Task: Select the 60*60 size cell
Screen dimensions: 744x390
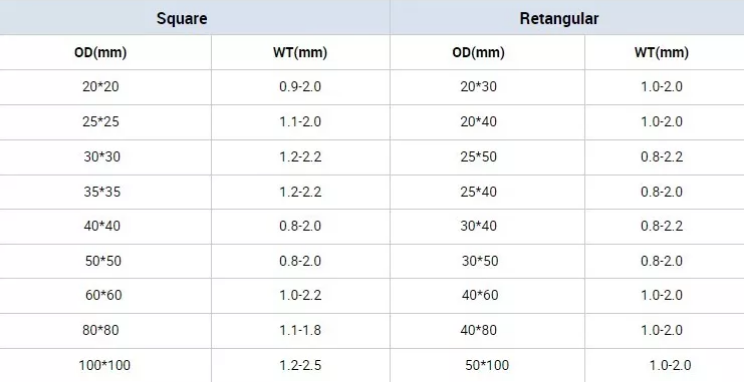Action: click(103, 295)
